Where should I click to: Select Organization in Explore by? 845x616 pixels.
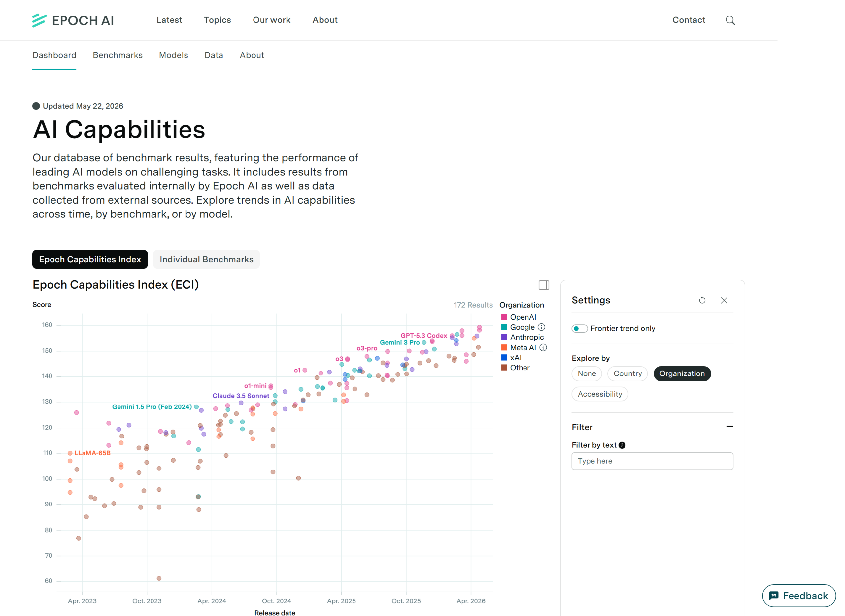(682, 373)
